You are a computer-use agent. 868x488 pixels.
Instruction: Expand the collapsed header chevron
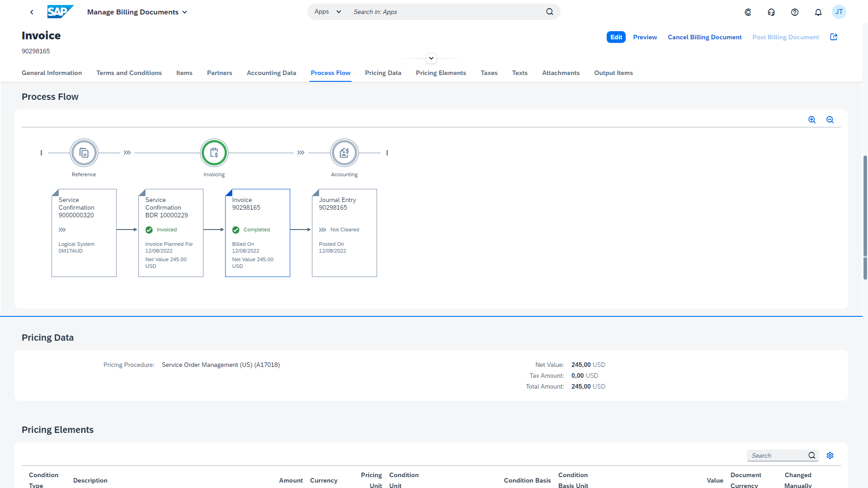point(431,58)
